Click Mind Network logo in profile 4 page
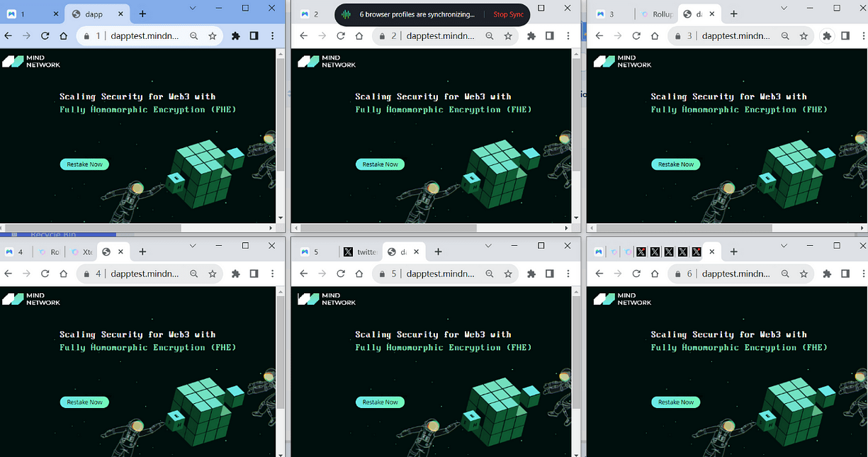 (31, 299)
